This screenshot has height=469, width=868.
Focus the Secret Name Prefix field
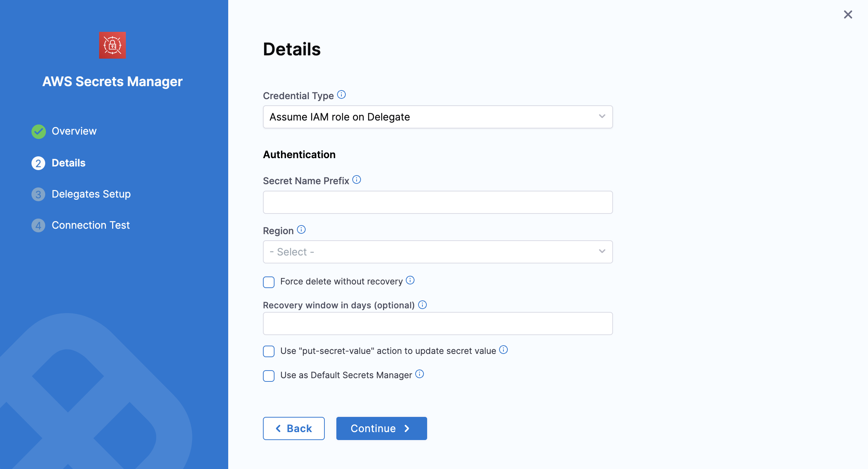[438, 202]
